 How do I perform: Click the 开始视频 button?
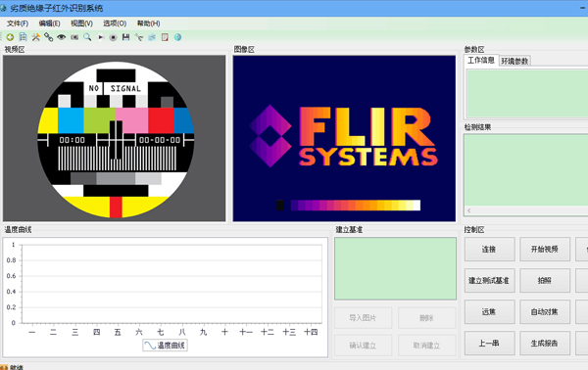pos(545,249)
